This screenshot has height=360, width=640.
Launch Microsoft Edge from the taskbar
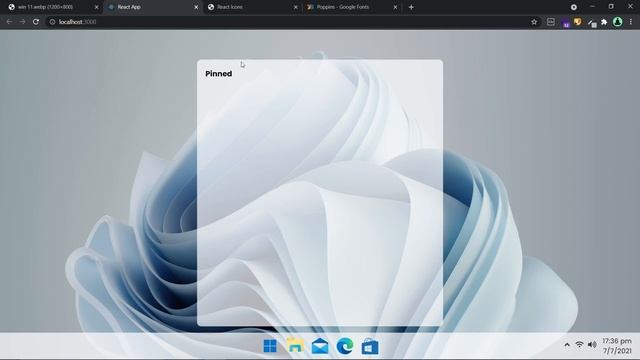[x=345, y=346]
